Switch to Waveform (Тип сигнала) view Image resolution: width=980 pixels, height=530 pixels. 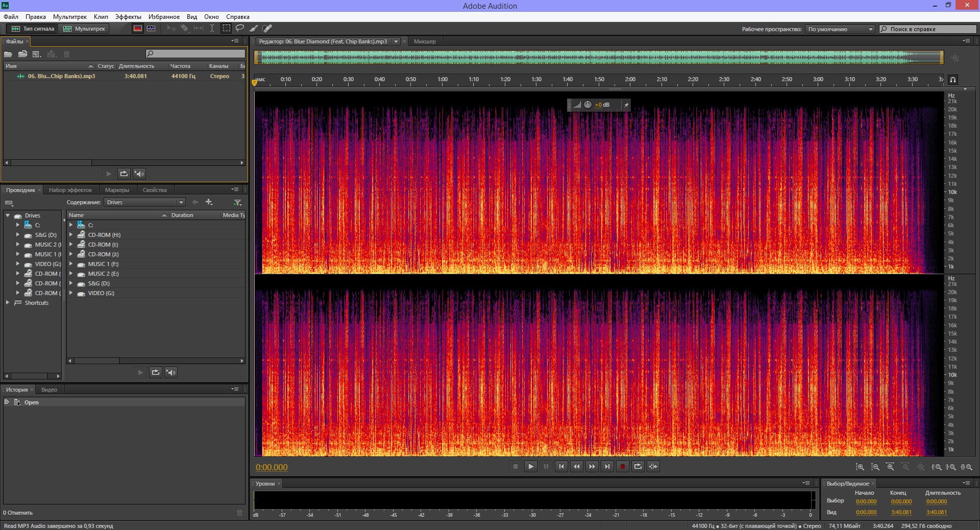tap(33, 29)
